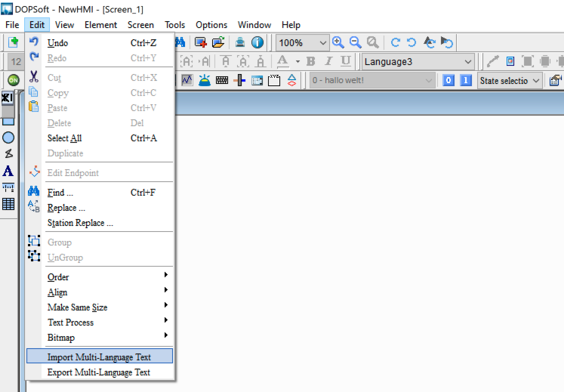This screenshot has width=564, height=392.
Task: Select the text A drawing tool
Action: coord(8,171)
